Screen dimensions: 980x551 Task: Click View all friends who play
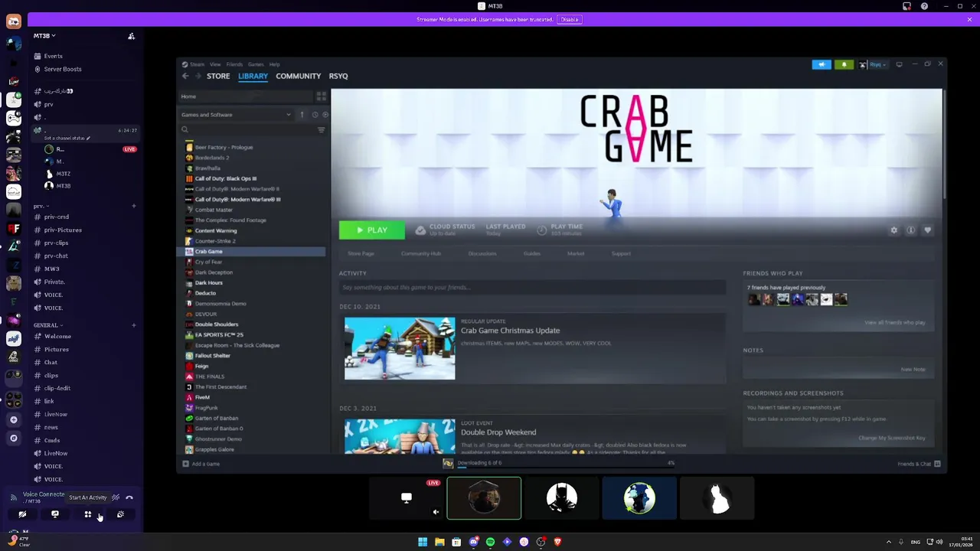click(x=895, y=322)
